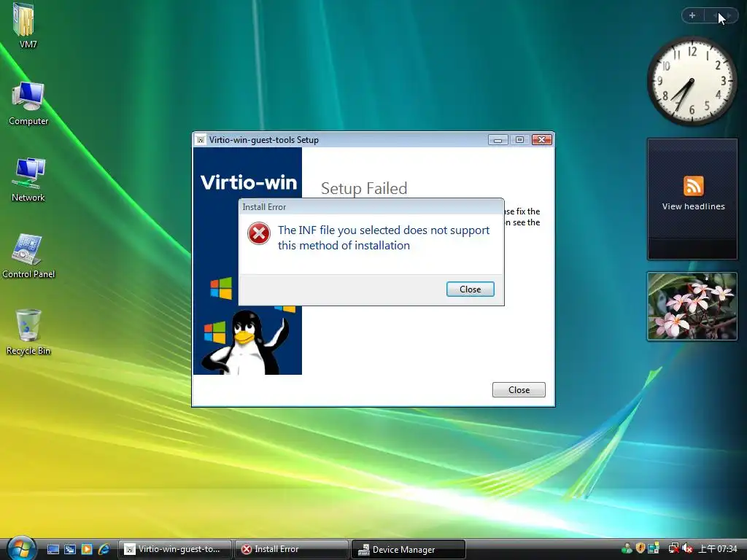Switch to Device Manager taskbar button

409,549
